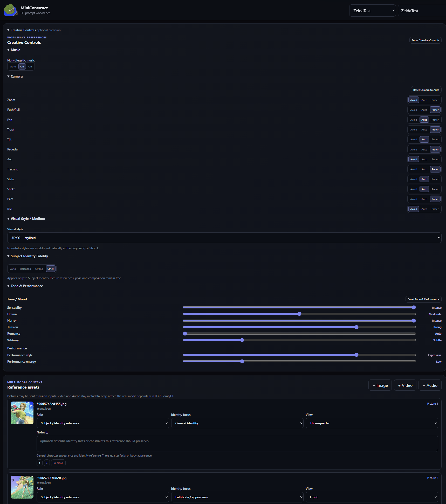Screen dimensions: 446x504
Task: Click the filename 690657a37b820.jpg
Action: pos(52,478)
